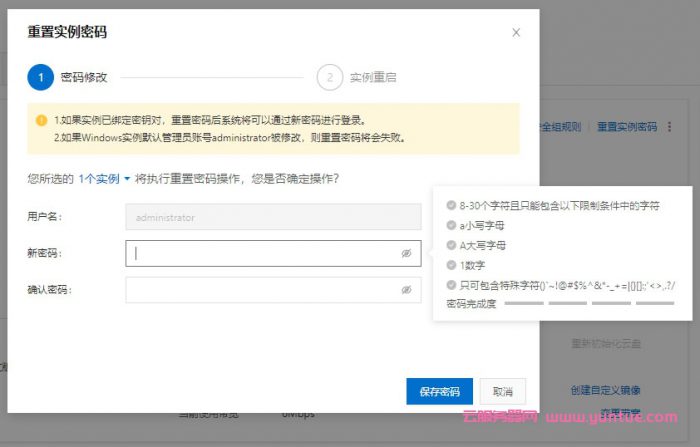
Task: Click check icon beside 1数字 rule
Action: pos(451,265)
